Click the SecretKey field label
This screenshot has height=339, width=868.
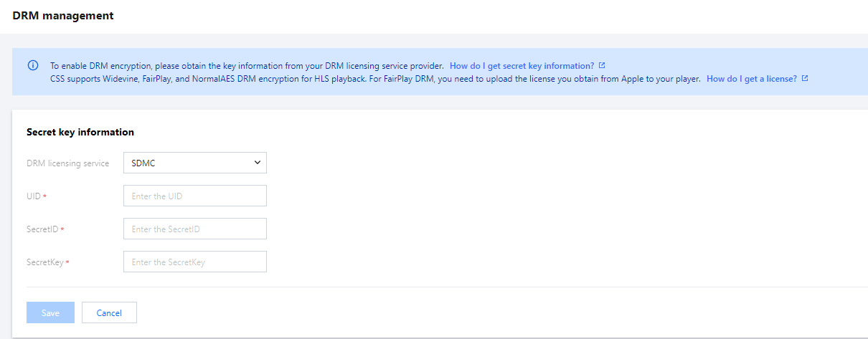point(44,262)
